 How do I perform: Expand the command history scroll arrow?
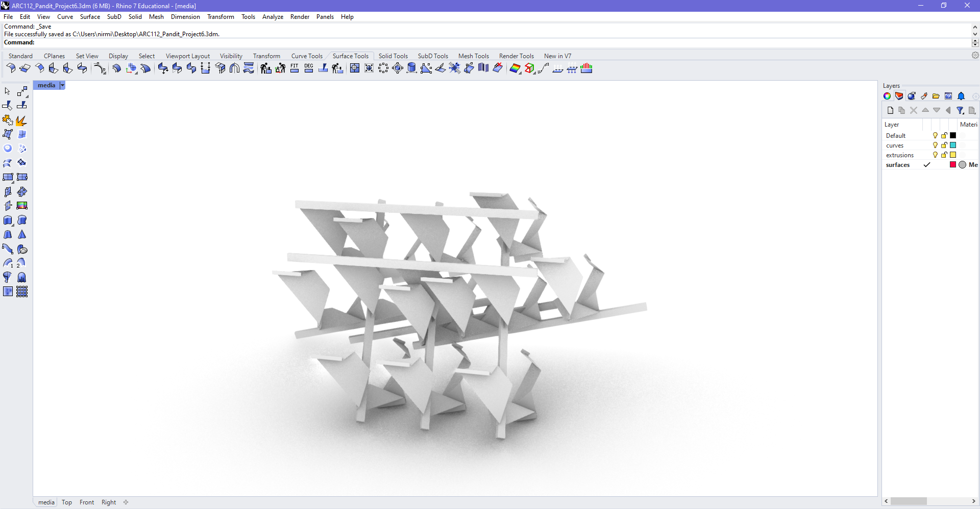coord(975,27)
